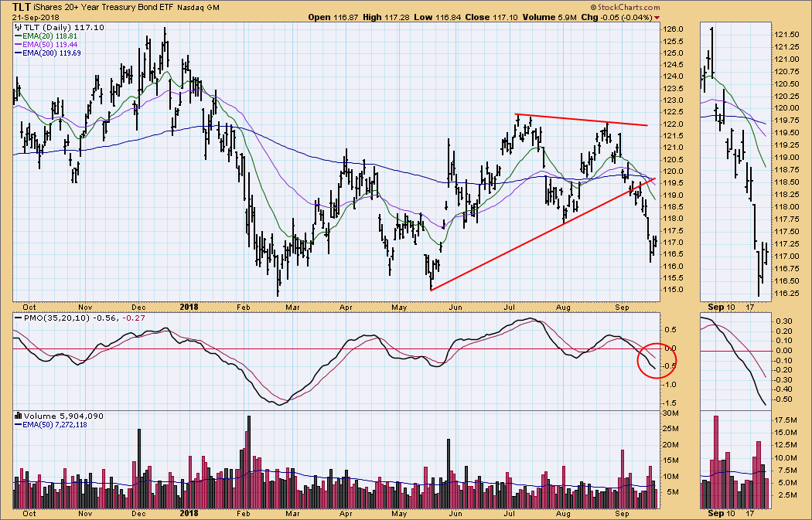Viewport: 812px width, 520px height.
Task: Click the price bar icon beside TLT (Daily)
Action: (x=19, y=27)
